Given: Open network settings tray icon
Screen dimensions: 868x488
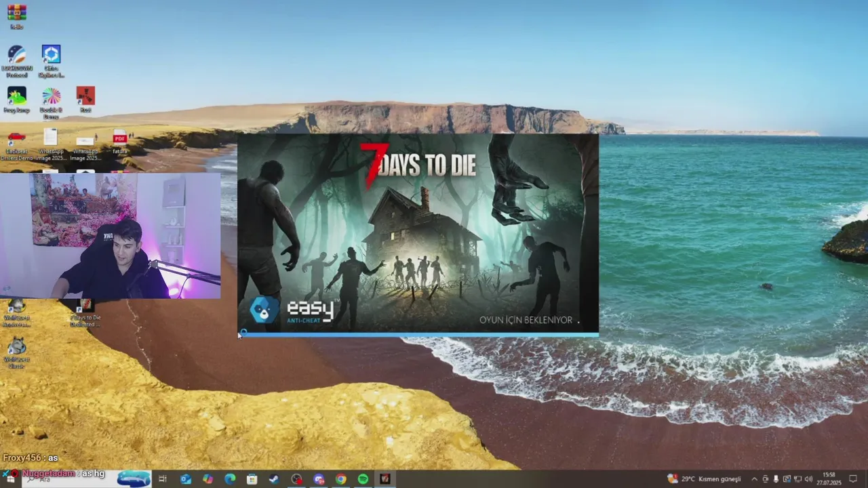Looking at the screenshot, I should [797, 479].
